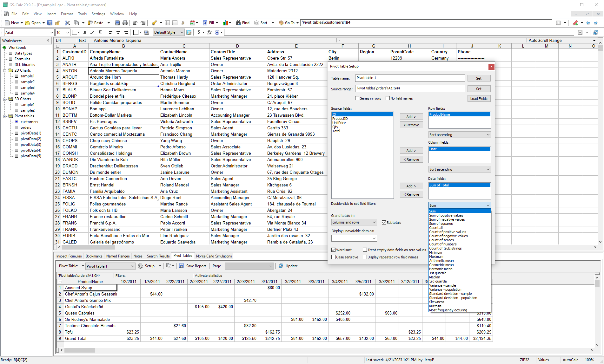Viewport: 604px width, 364px height.
Task: Uncheck the Subtotals checkbox
Action: [x=384, y=223]
